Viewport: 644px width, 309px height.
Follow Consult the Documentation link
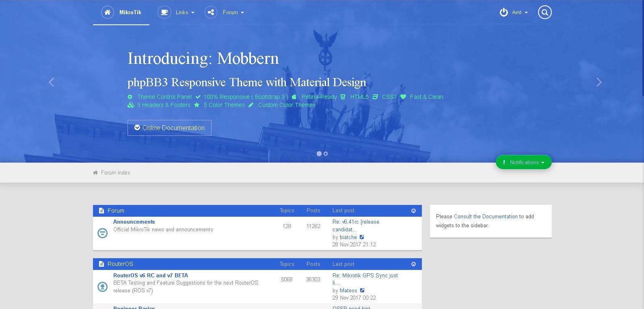click(486, 217)
